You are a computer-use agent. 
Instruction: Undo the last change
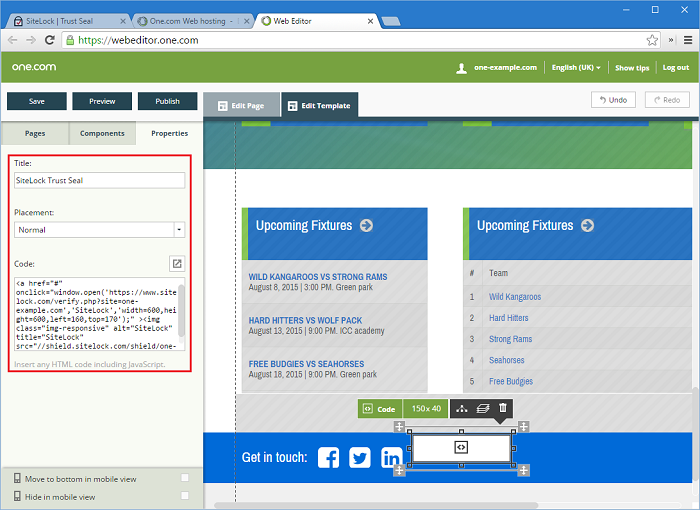[613, 100]
